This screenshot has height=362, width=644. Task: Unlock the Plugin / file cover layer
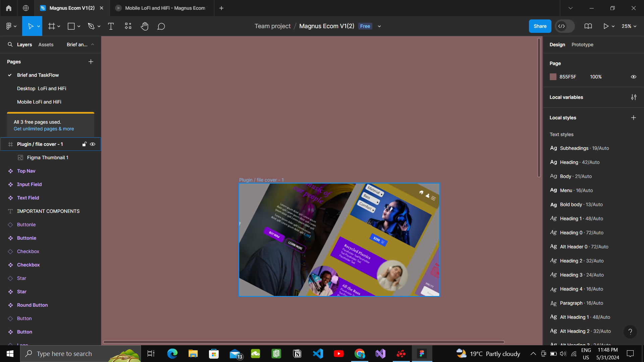[84, 144]
